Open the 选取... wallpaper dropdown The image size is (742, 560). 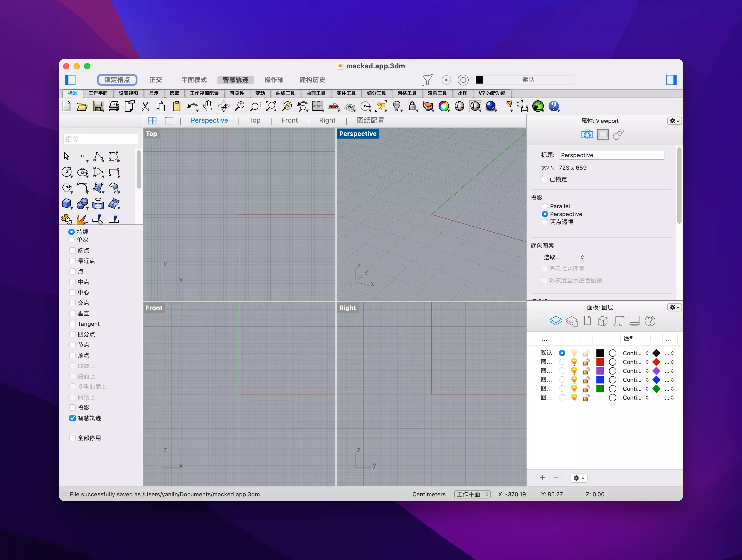[x=563, y=257]
